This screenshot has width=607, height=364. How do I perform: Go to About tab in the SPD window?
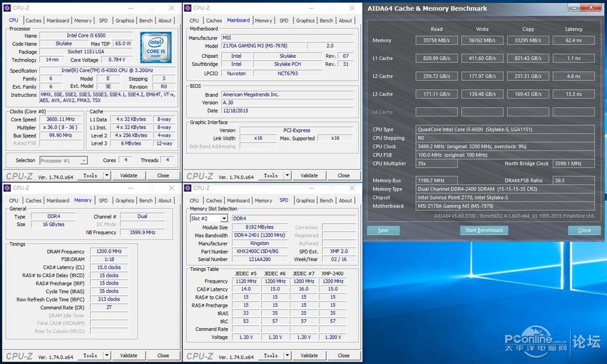point(345,200)
